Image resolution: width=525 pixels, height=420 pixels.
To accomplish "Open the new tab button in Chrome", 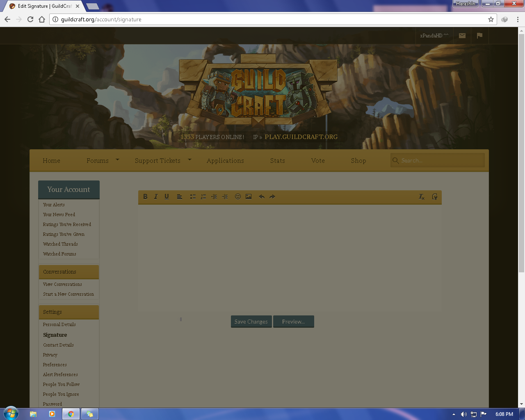I will [92, 6].
